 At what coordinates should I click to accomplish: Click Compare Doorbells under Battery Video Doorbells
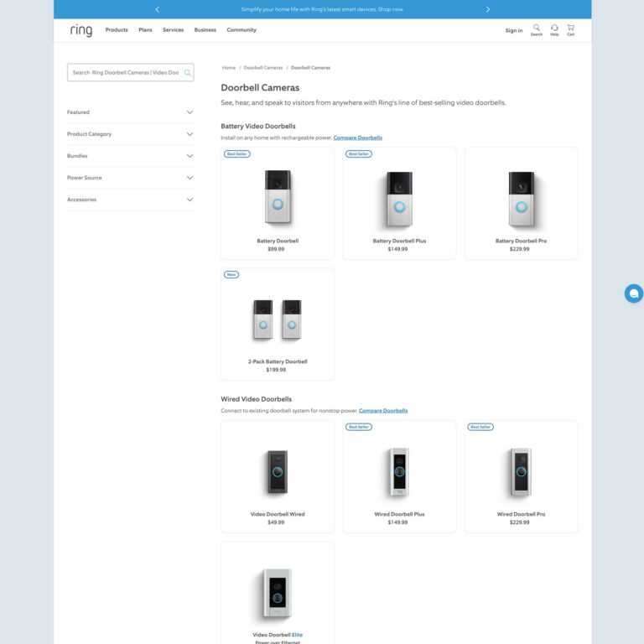point(358,138)
